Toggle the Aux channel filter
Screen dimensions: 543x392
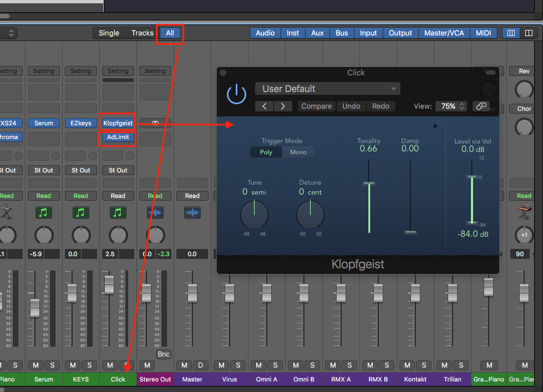pos(317,33)
